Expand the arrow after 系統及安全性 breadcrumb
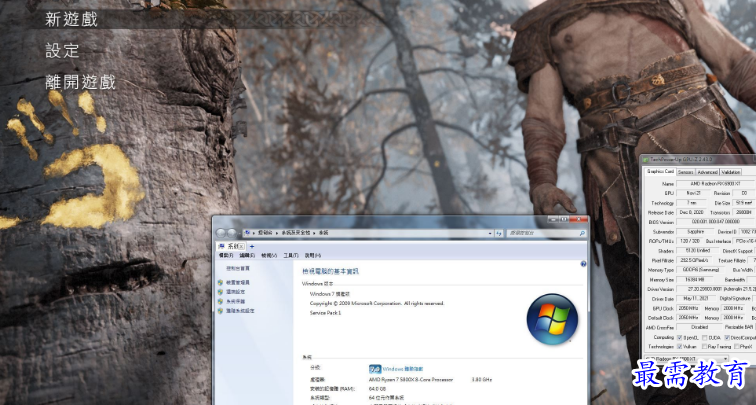The height and width of the screenshot is (405, 756). point(314,233)
